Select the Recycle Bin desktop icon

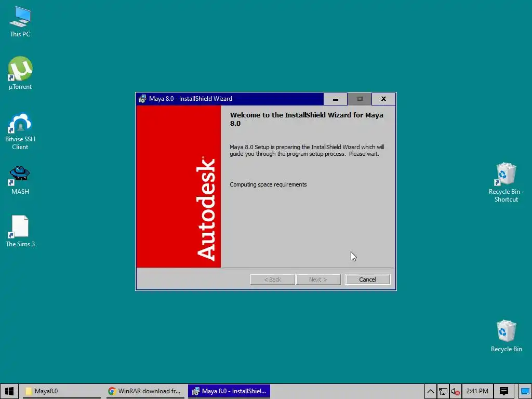[x=506, y=336]
